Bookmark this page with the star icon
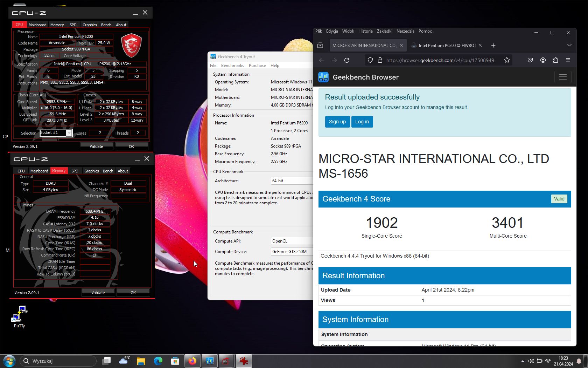The image size is (588, 368). coord(506,60)
